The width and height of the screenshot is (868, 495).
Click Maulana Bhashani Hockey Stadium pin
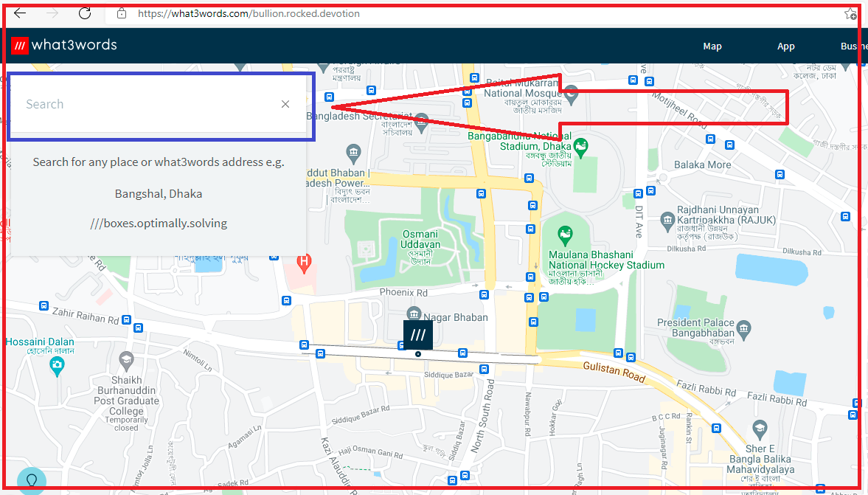565,235
